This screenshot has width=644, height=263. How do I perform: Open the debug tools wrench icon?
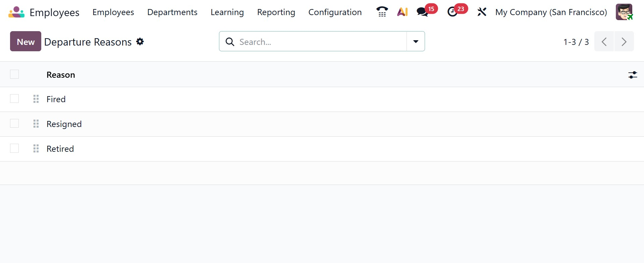[x=482, y=12]
